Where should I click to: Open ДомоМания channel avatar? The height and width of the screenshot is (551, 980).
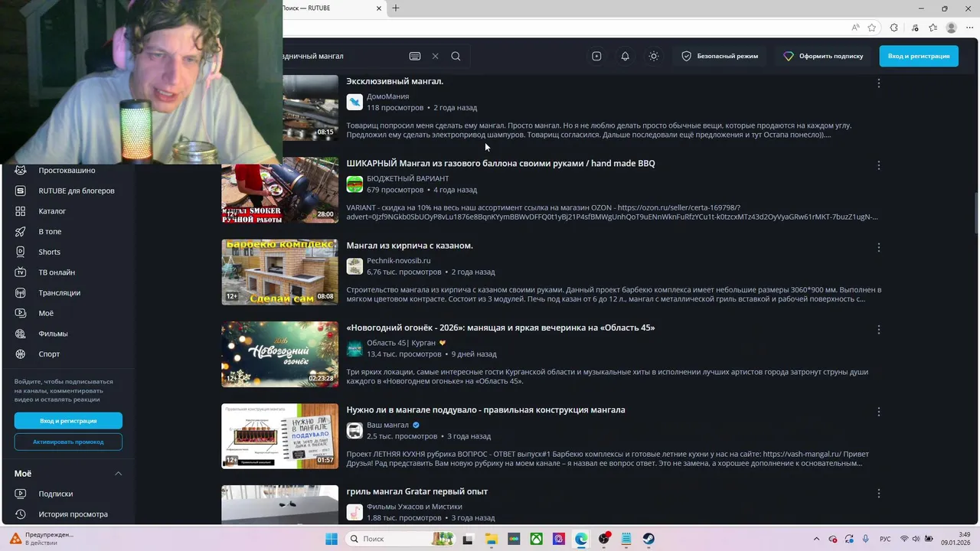(x=354, y=102)
